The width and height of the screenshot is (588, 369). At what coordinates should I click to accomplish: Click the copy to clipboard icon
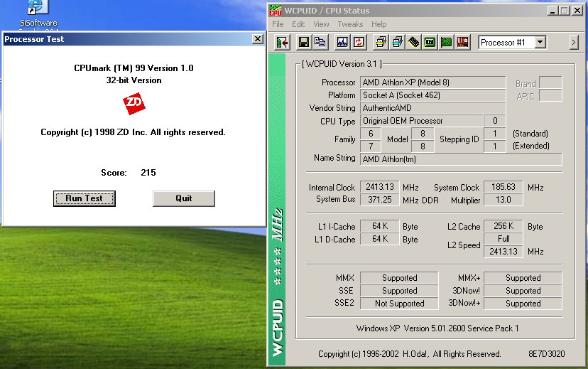pyautogui.click(x=321, y=43)
